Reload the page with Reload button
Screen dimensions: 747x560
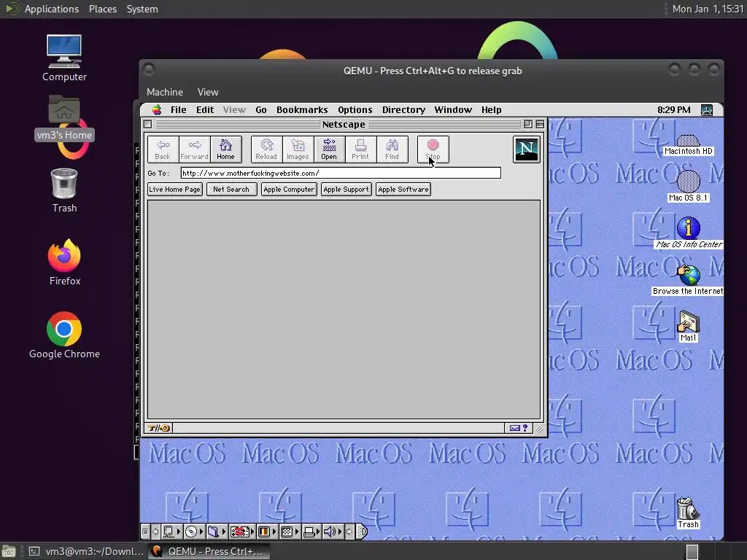click(266, 149)
